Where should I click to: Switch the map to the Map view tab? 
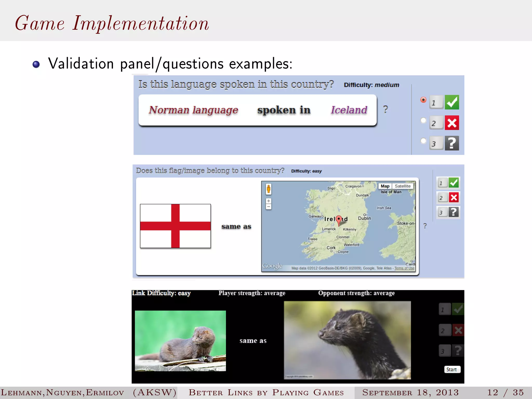(385, 186)
